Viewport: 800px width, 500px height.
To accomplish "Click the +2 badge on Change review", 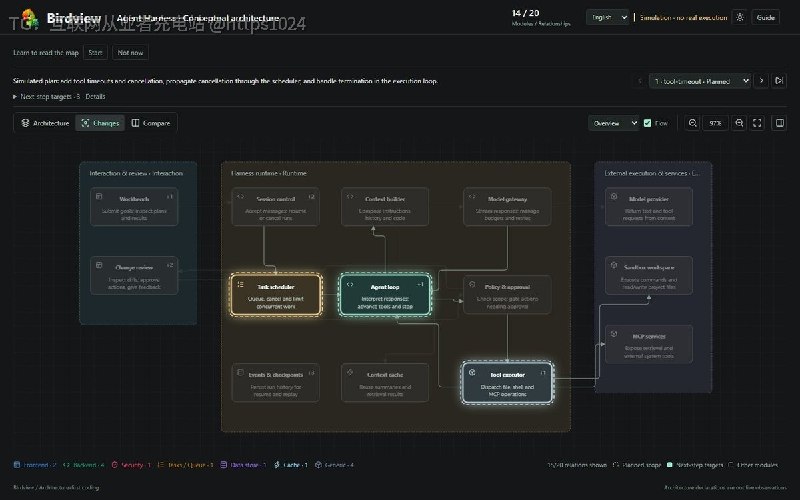I will click(x=170, y=265).
